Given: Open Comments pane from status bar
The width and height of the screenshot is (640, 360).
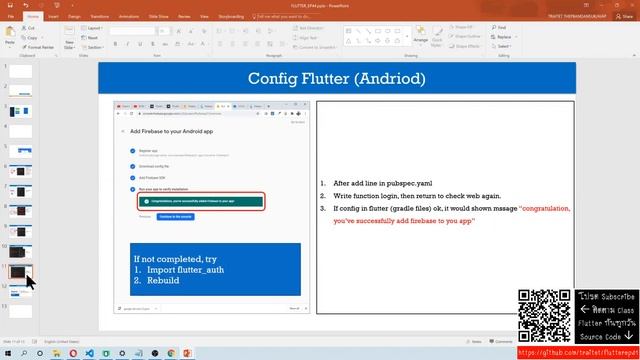Looking at the screenshot, I should coord(500,342).
